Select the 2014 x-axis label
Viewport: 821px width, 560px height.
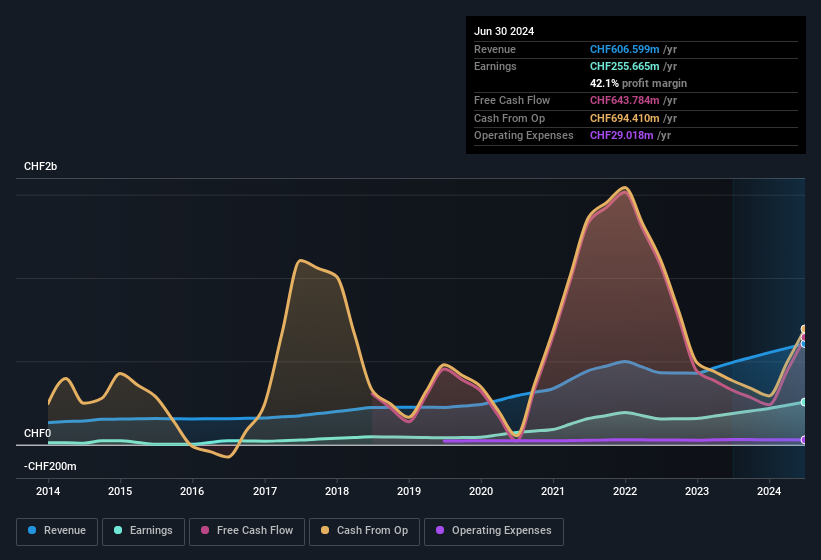point(48,491)
